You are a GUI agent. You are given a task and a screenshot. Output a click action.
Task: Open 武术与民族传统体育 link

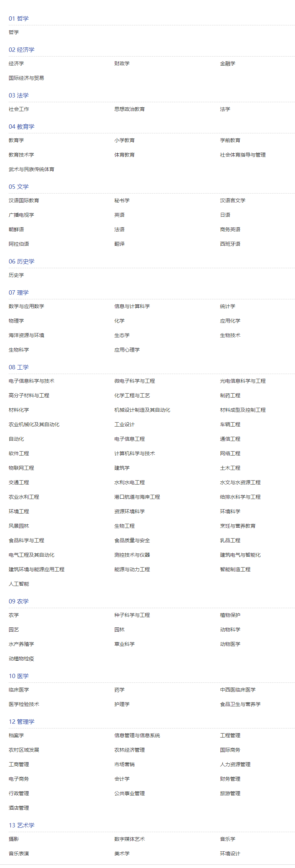tap(31, 169)
